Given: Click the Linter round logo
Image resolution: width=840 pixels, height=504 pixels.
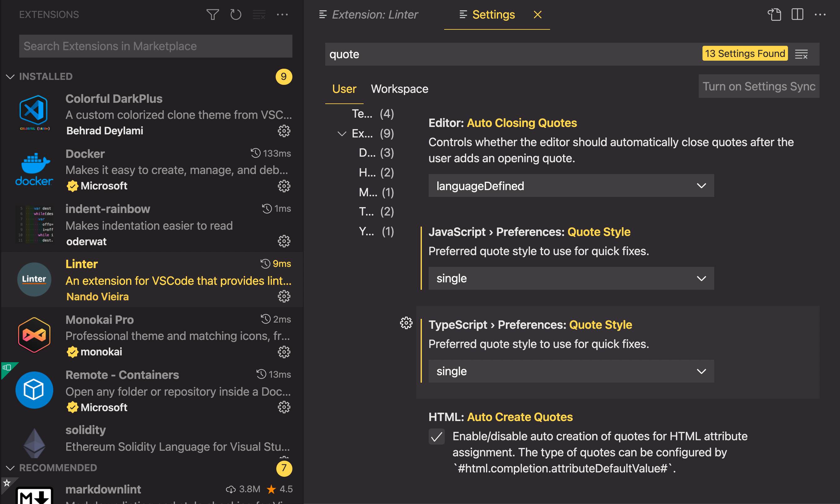Looking at the screenshot, I should pos(34,279).
